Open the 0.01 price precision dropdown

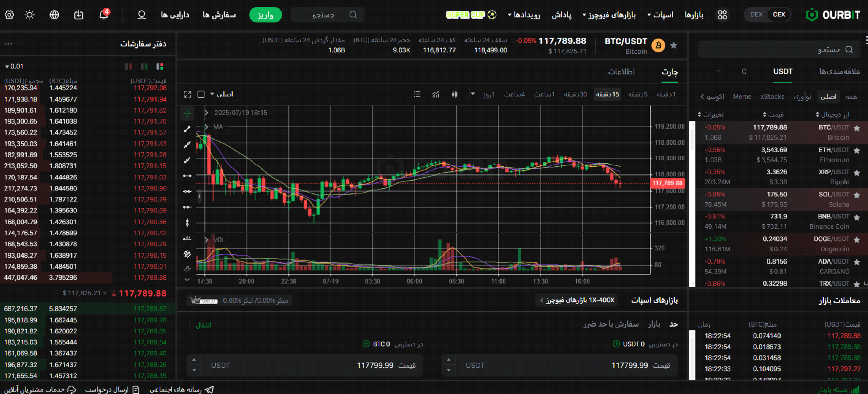click(x=14, y=67)
